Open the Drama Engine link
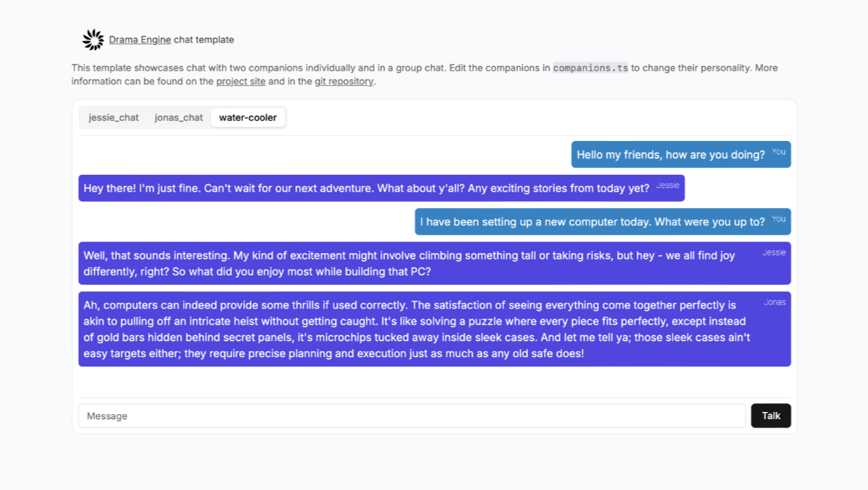This screenshot has width=868, height=490. [140, 40]
